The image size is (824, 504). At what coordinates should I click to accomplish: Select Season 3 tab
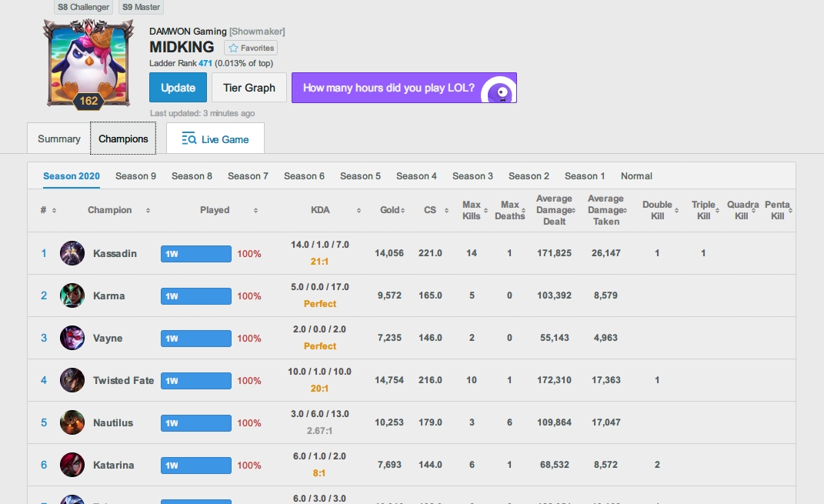coord(473,176)
